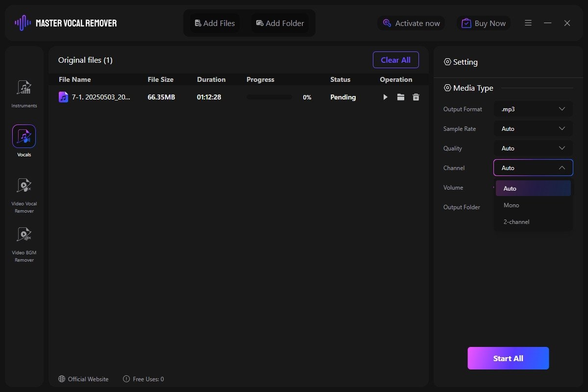Open the Video Vocal Remover tool
This screenshot has width=588, height=392.
coord(24,186)
